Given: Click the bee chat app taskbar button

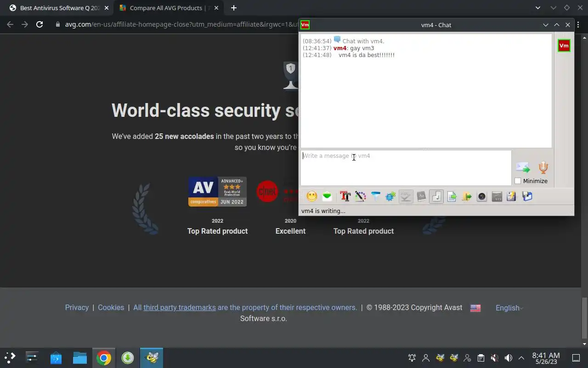Looking at the screenshot, I should [x=152, y=357].
